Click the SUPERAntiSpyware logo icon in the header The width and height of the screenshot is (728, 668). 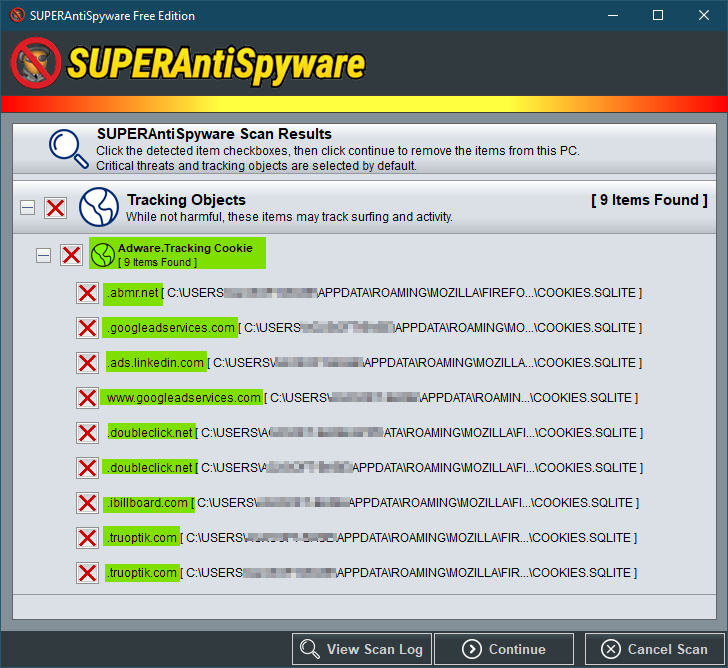[x=36, y=63]
